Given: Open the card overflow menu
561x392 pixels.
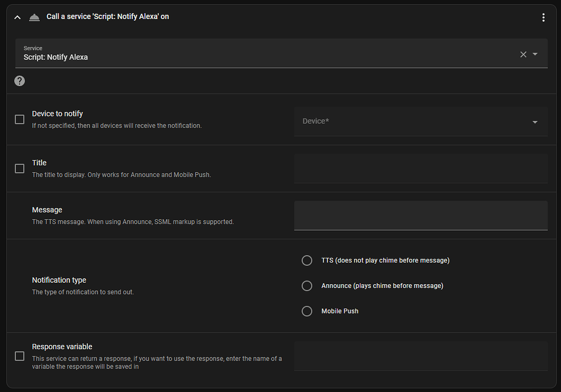Looking at the screenshot, I should 543,17.
